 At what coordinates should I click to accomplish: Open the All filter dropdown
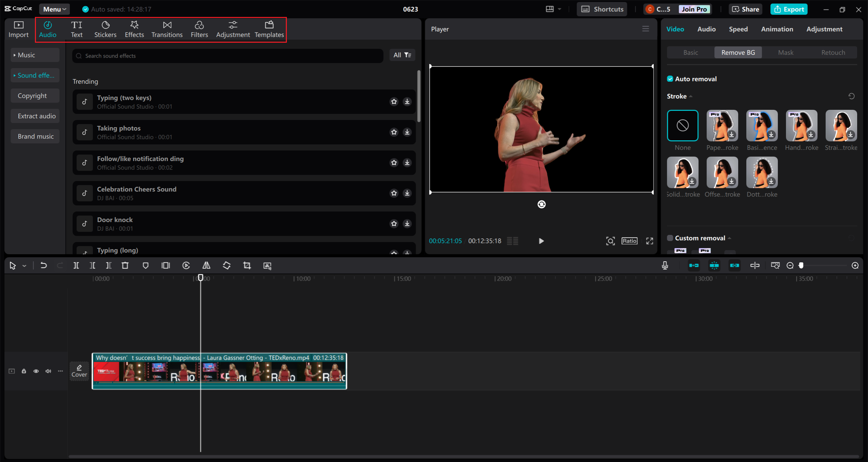402,55
